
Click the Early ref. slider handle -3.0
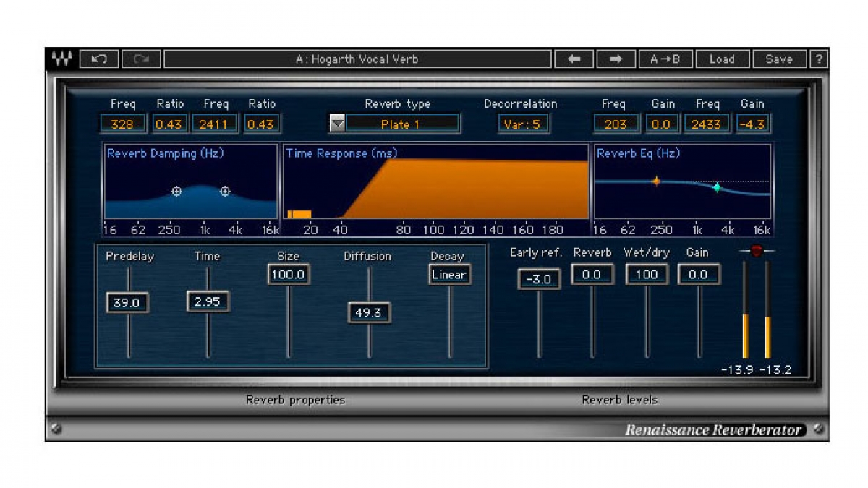[x=539, y=279]
